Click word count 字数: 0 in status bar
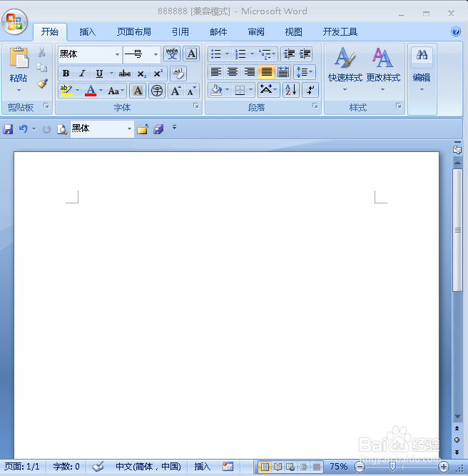468x476 pixels. [66, 467]
